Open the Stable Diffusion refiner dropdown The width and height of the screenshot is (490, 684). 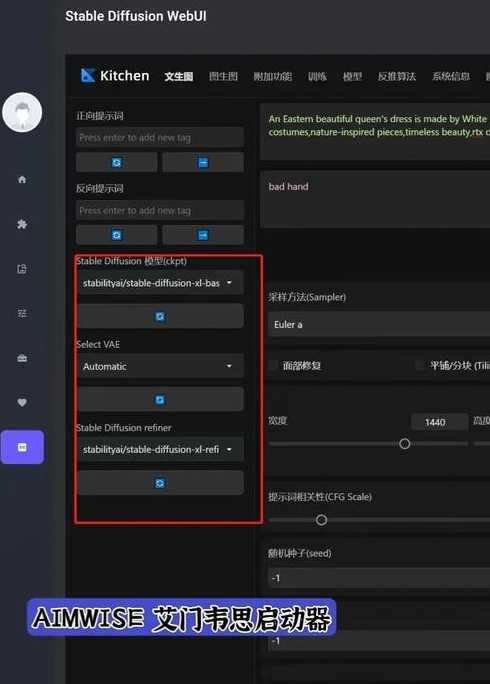coord(160,449)
